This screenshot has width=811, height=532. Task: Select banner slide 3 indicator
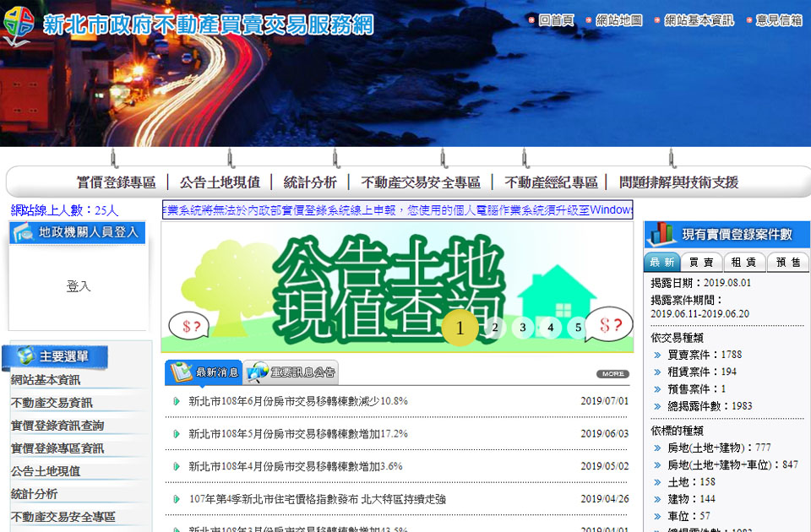pos(523,328)
